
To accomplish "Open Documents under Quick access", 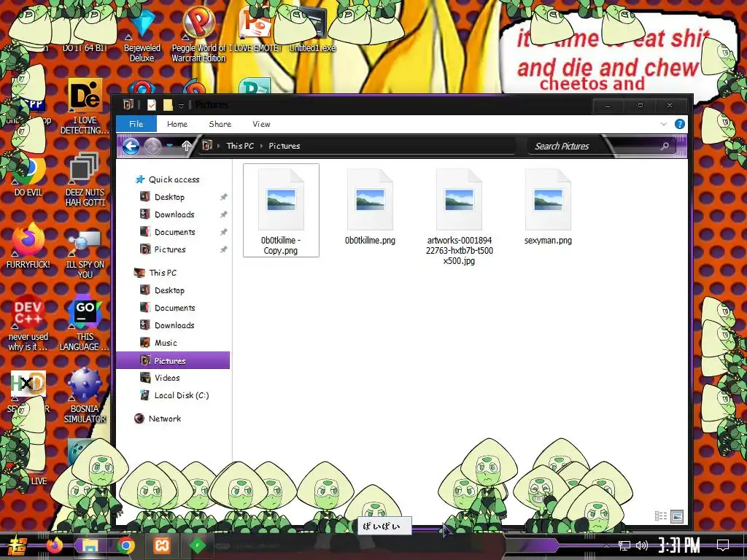I will point(175,233).
